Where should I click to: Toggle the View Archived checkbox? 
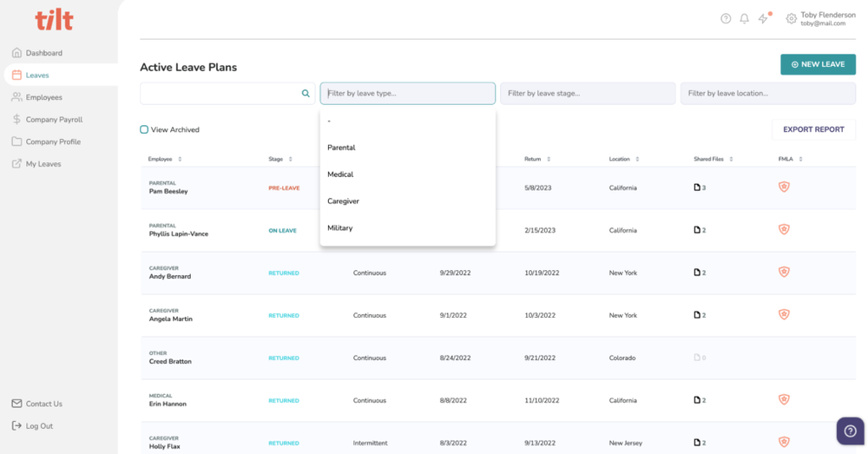(144, 129)
